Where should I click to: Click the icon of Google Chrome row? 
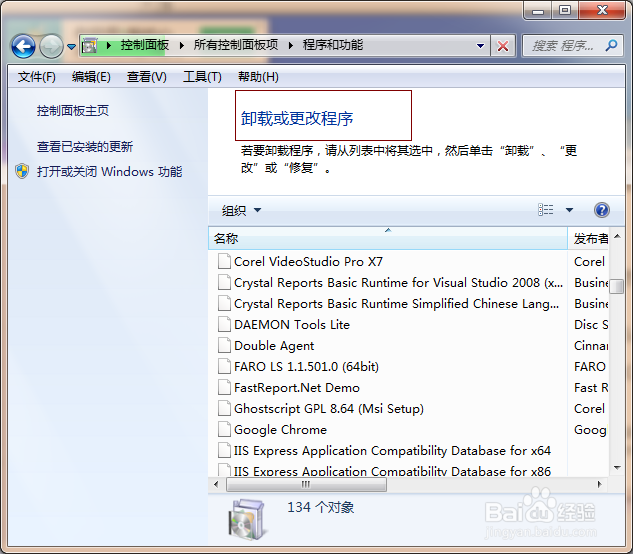click(x=224, y=429)
